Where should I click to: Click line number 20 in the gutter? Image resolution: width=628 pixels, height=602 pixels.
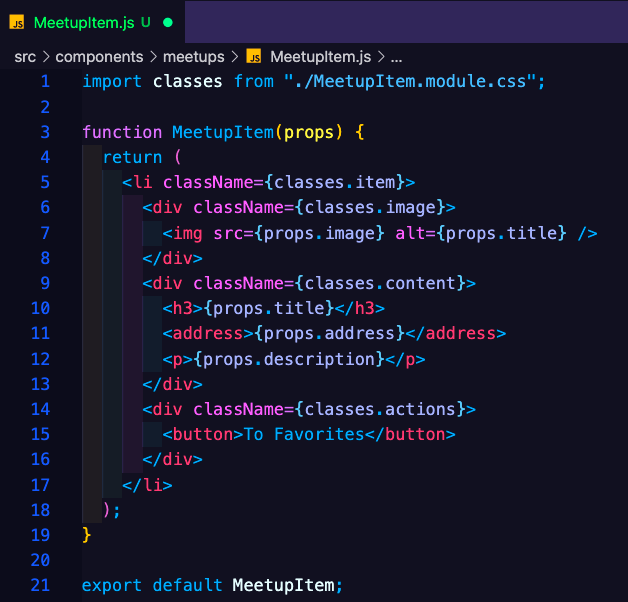40,560
